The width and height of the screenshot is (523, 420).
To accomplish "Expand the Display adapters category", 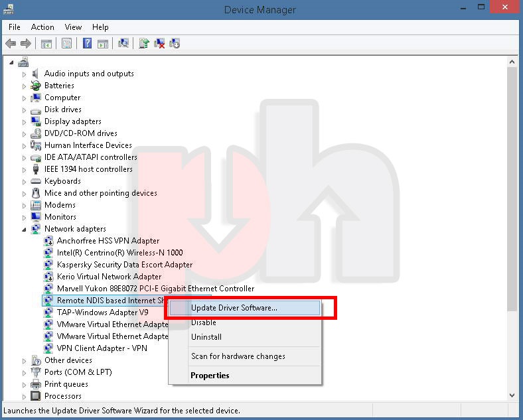I will pos(25,121).
